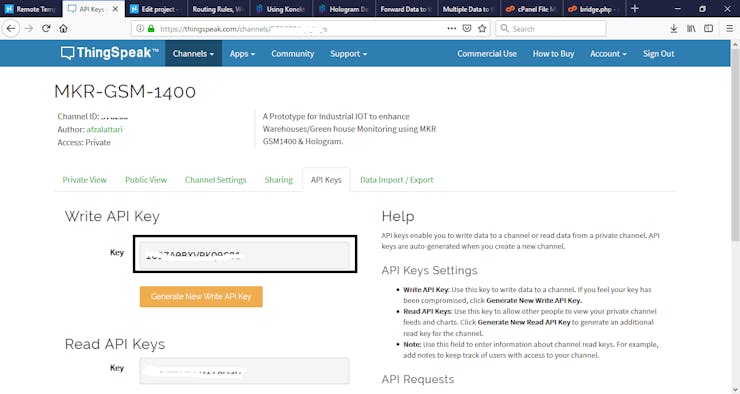Viewport: 740px width, 394px height.
Task: Click the 'Write API Key' heading
Action: (x=112, y=216)
